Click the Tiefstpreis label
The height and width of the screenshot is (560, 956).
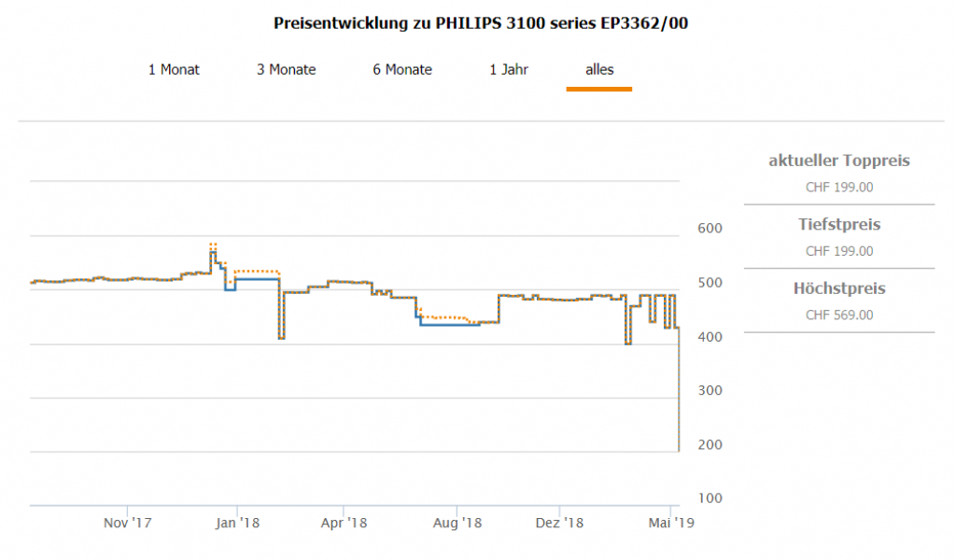(838, 225)
